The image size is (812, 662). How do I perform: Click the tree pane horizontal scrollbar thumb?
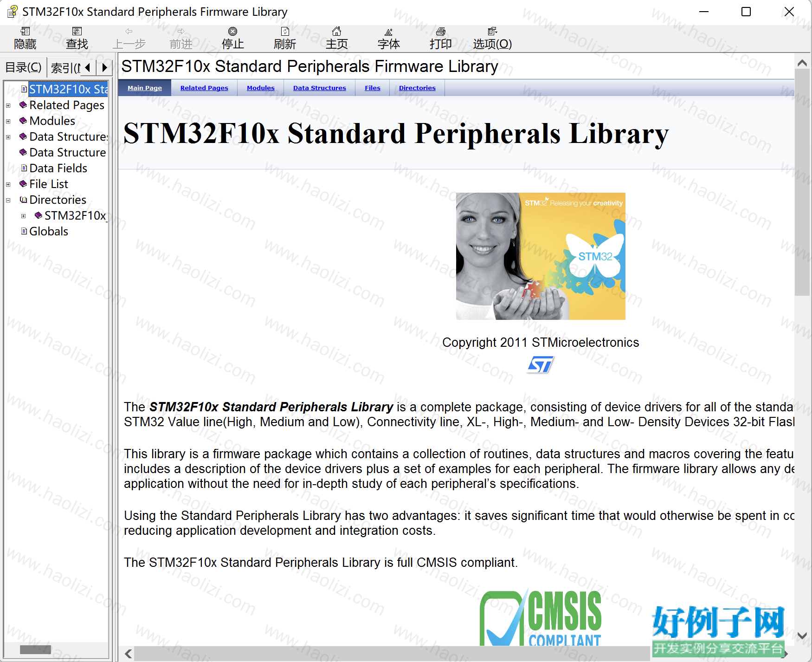pos(35,649)
